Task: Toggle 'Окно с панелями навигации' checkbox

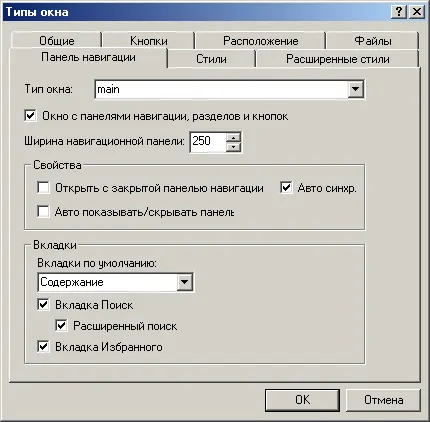Action: (30, 116)
